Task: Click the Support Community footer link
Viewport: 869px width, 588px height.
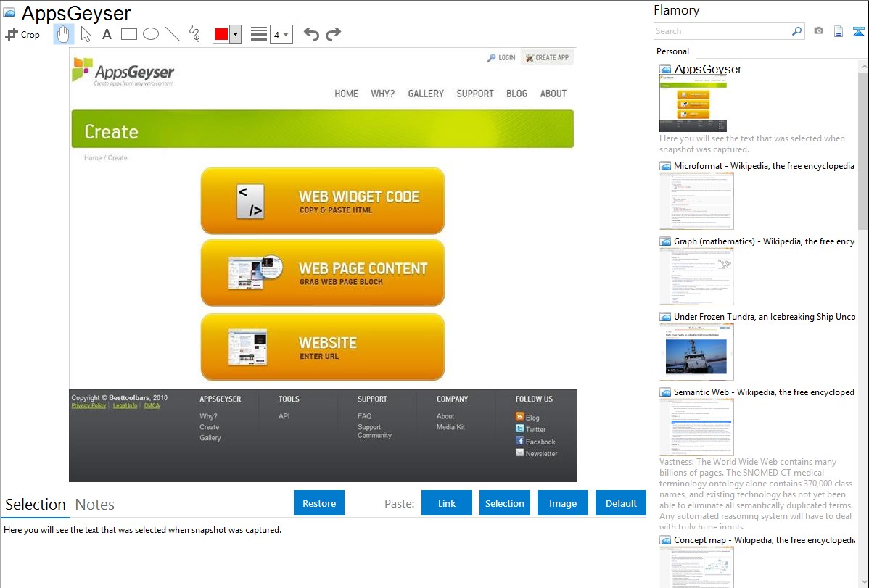Action: click(x=374, y=431)
